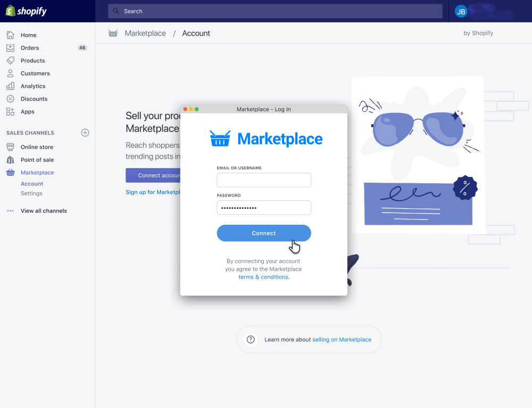This screenshot has height=408, width=532.
Task: Click the basket icon in breadcrumb header
Action: coord(113,33)
